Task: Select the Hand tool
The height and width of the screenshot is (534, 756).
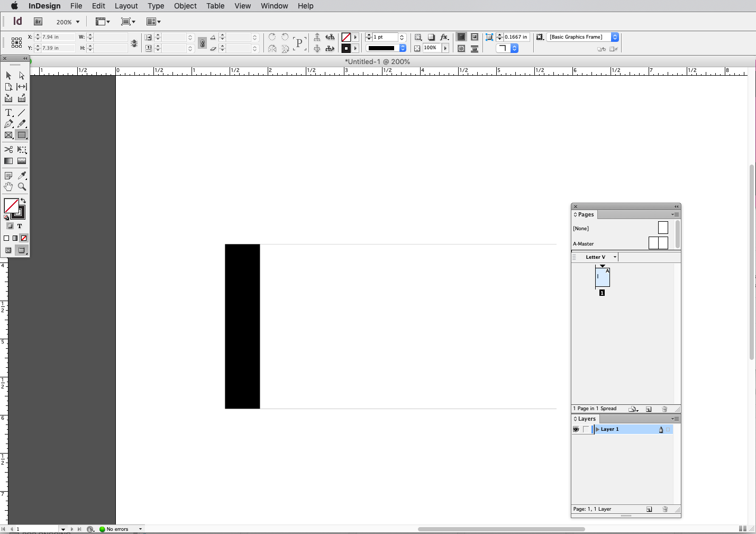Action: (x=8, y=187)
